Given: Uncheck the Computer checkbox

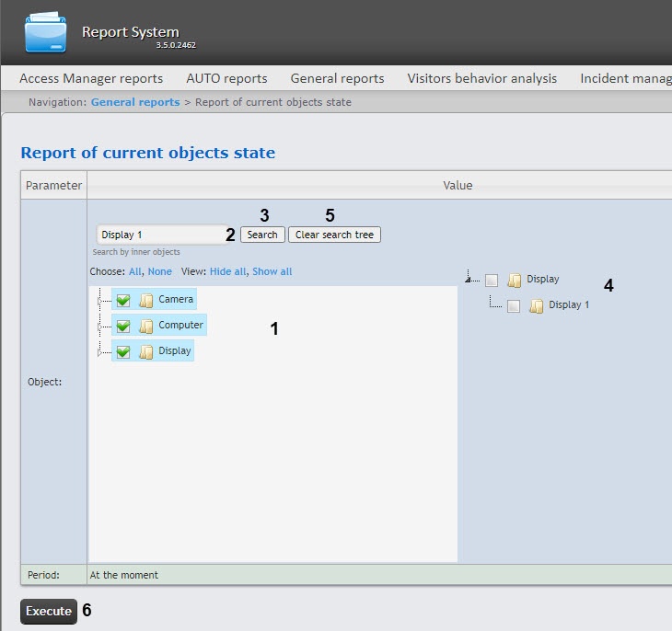Looking at the screenshot, I should 123,326.
